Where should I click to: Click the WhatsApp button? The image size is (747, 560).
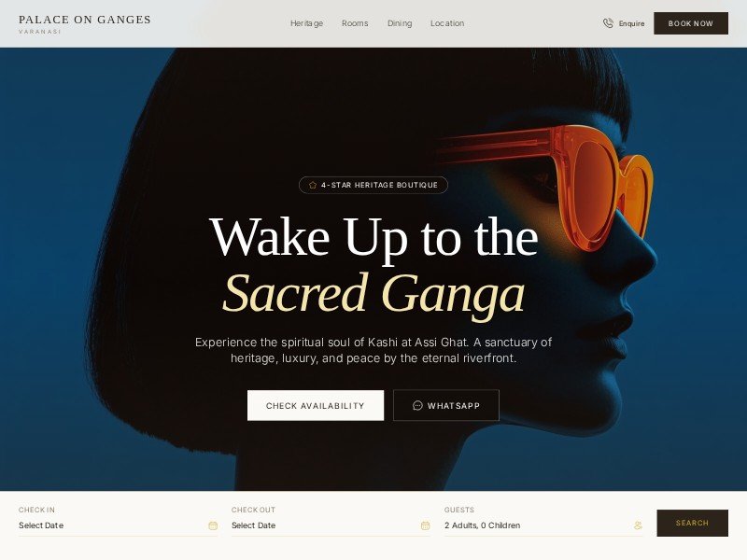(x=446, y=405)
